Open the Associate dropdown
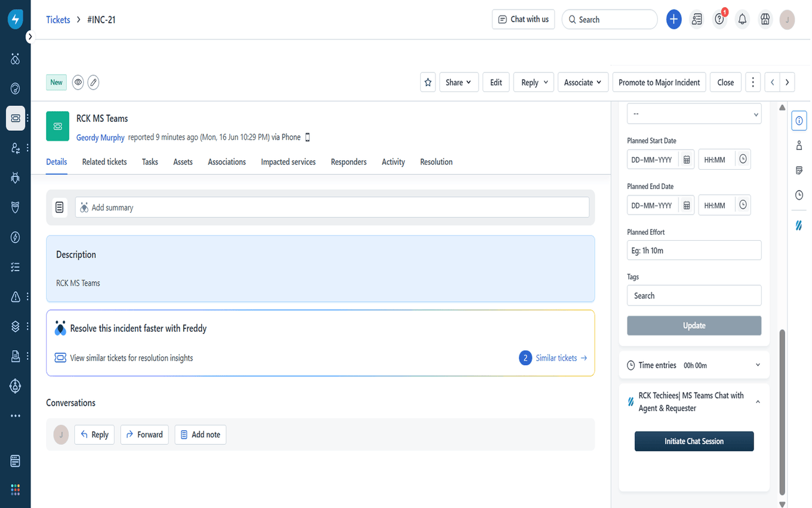The width and height of the screenshot is (812, 508). [583, 82]
